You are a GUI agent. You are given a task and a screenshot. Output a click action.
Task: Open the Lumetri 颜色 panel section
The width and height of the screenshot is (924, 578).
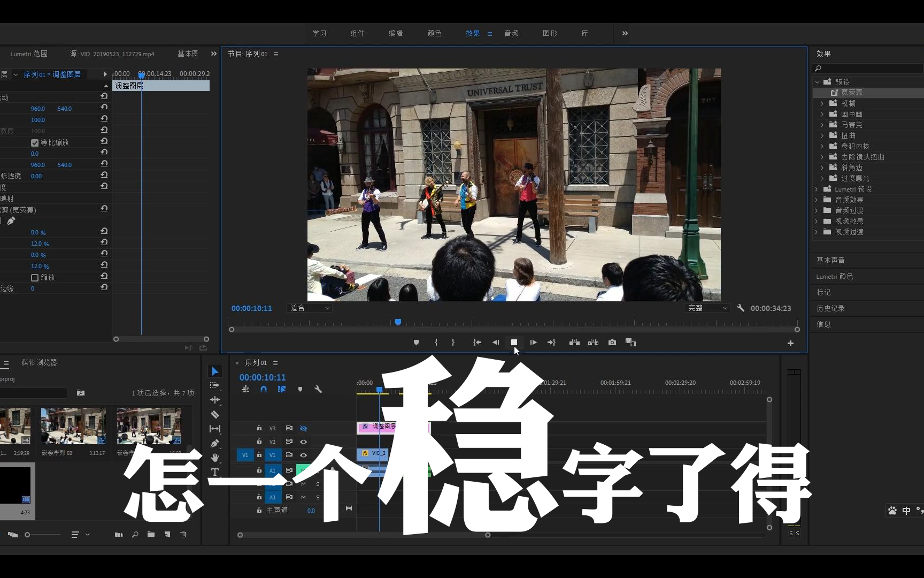click(835, 276)
